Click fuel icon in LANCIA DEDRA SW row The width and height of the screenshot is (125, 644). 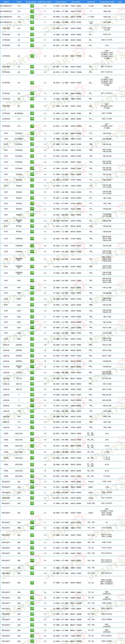click(x=32, y=367)
